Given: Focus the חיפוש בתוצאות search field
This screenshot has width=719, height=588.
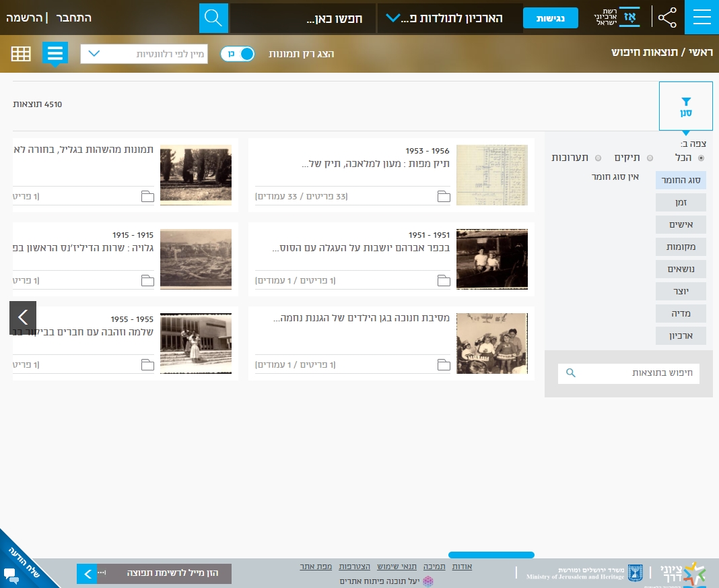Looking at the screenshot, I should tap(629, 373).
